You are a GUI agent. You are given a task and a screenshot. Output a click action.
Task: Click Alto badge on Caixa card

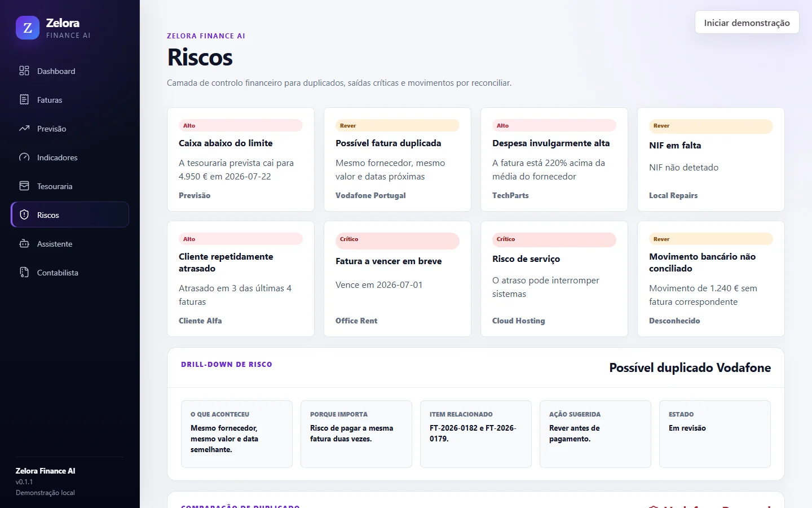coord(241,125)
